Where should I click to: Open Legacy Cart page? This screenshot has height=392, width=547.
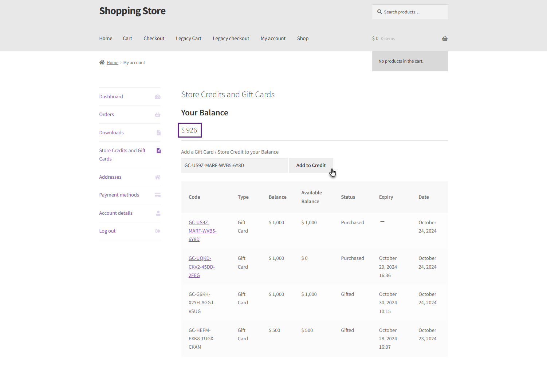(189, 39)
